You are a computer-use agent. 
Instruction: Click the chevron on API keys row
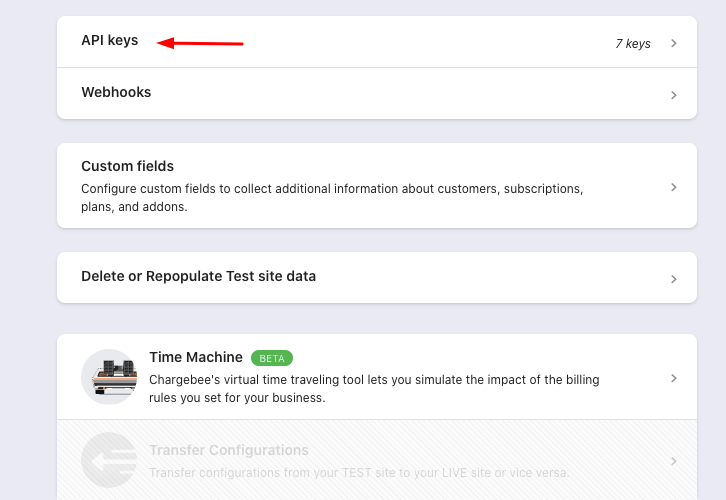point(674,43)
